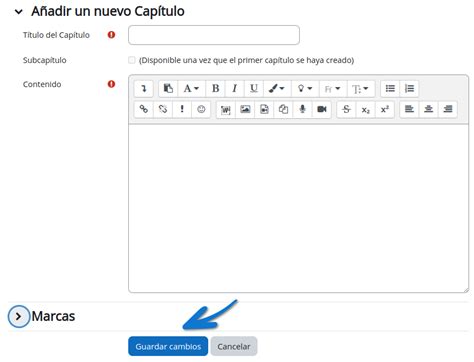Open the lightbulb background color dropdown
Screen dimensions: 474x362
(305, 89)
